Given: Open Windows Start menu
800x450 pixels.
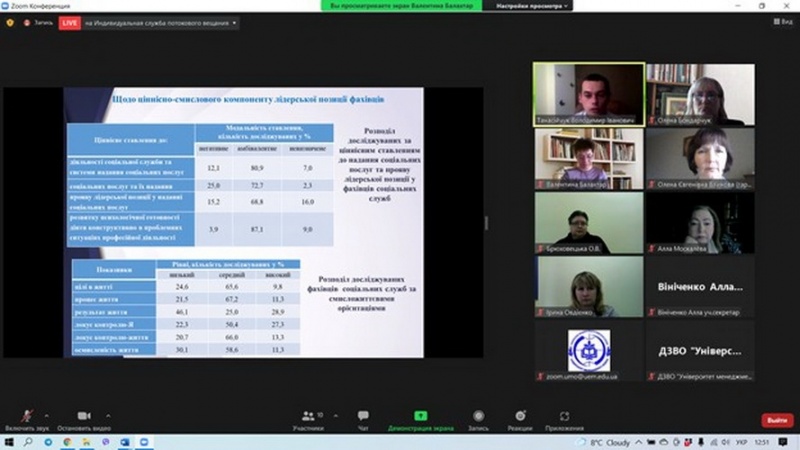Looking at the screenshot, I should pyautogui.click(x=8, y=441).
